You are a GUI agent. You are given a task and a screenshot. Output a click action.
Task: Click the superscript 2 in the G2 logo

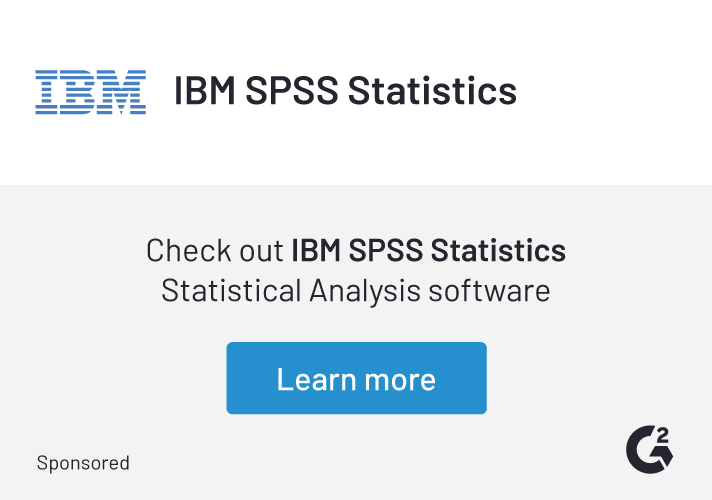[x=664, y=437]
